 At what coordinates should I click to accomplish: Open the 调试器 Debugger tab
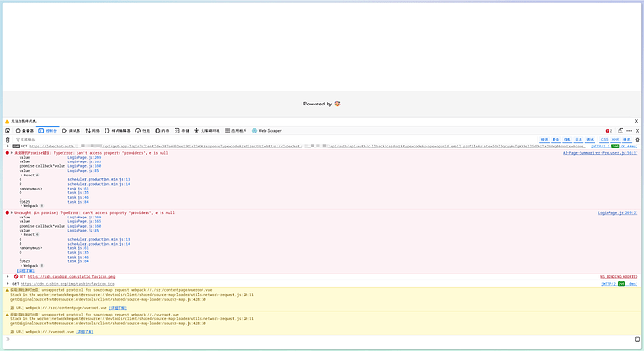pos(71,131)
